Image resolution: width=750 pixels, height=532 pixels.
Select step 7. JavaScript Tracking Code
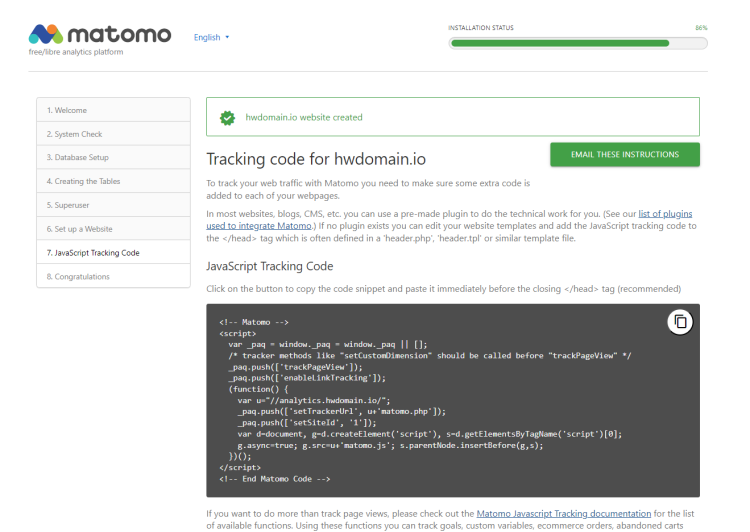tap(113, 253)
